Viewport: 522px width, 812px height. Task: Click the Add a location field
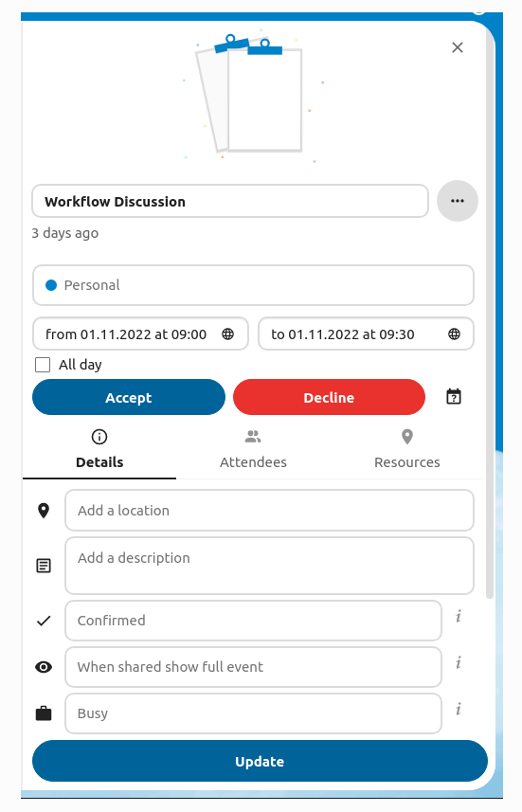coord(269,511)
